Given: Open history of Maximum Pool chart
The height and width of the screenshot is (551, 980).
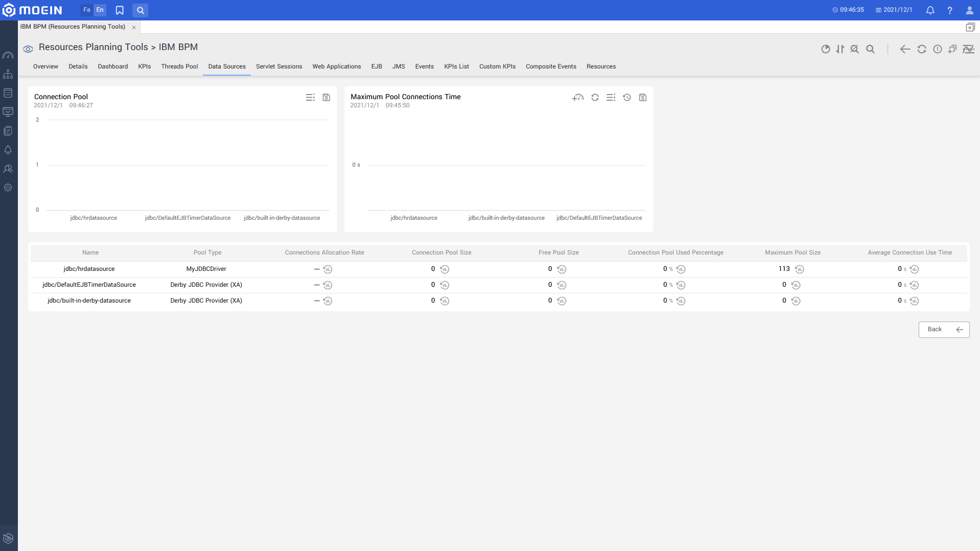Looking at the screenshot, I should pos(627,98).
